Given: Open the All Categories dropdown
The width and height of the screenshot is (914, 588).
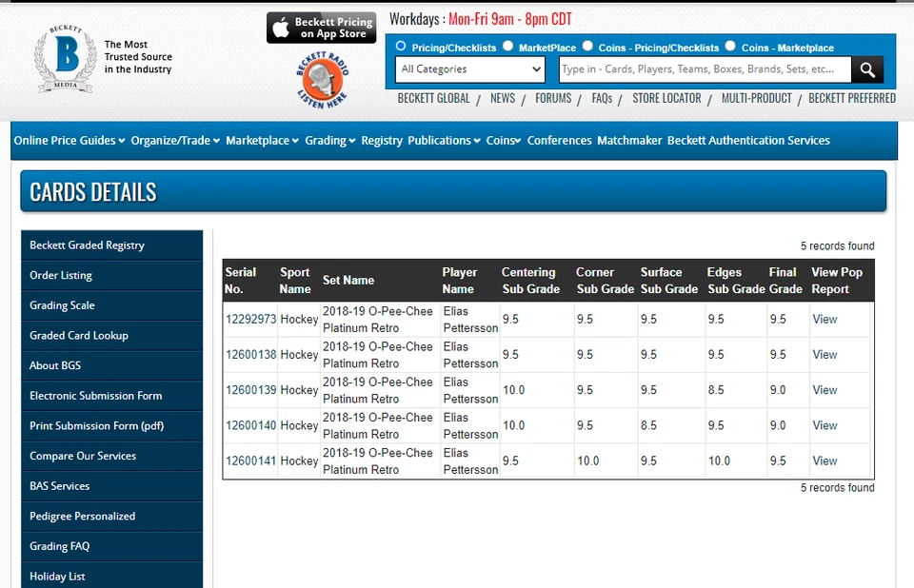Looking at the screenshot, I should click(x=469, y=69).
